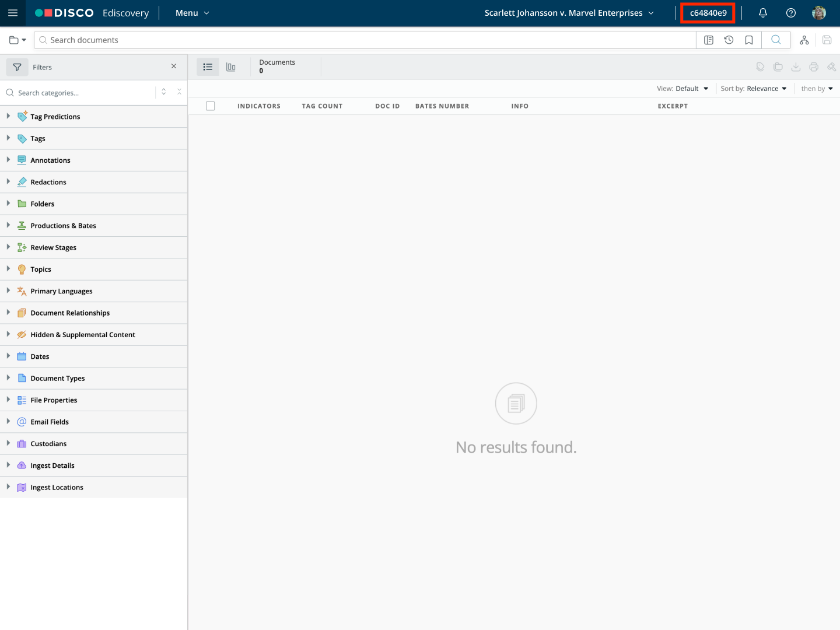Image resolution: width=840 pixels, height=630 pixels.
Task: Click the Email Fields at-sign icon
Action: 22,422
